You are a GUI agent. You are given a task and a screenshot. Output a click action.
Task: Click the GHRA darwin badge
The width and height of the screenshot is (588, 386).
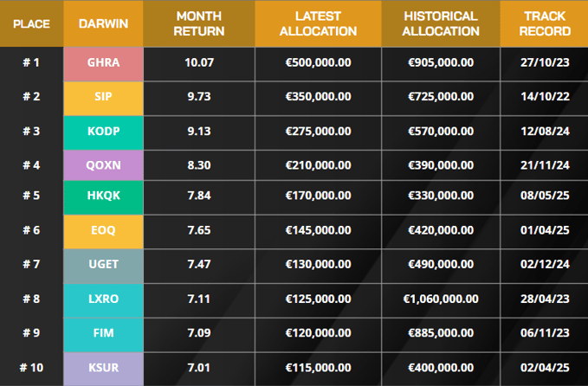103,63
